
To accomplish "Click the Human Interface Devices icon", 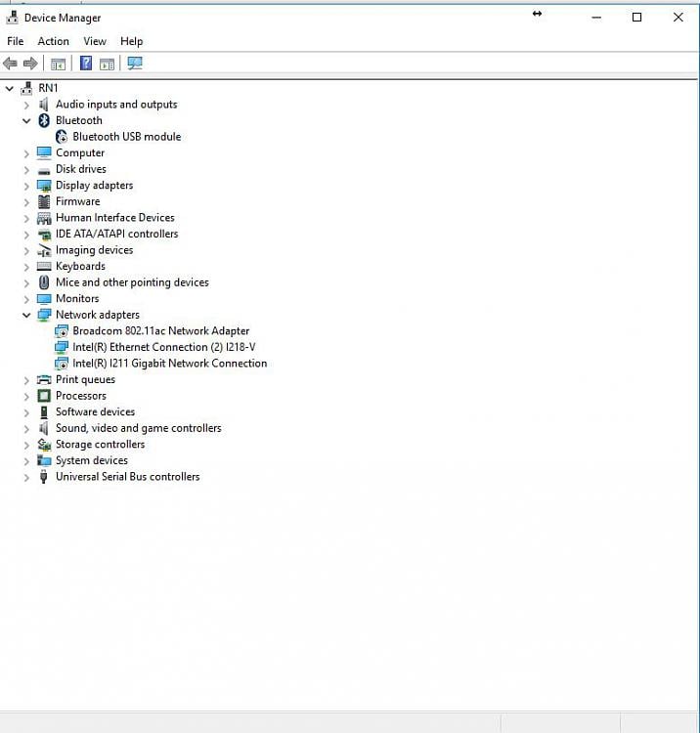I will click(44, 218).
